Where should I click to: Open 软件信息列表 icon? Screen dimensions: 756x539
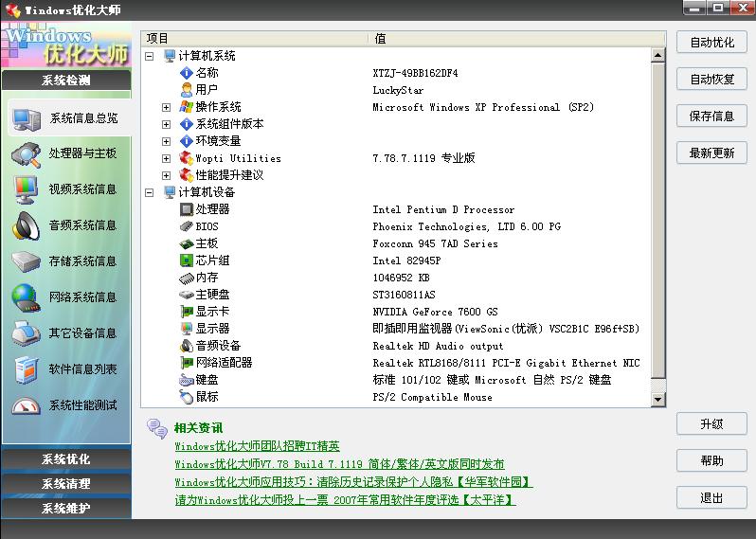click(26, 369)
